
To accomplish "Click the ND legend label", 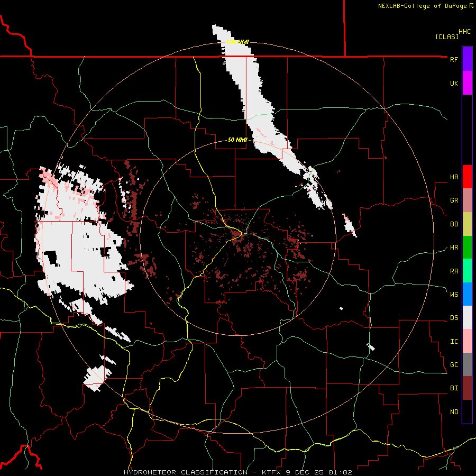I will pyautogui.click(x=454, y=411).
